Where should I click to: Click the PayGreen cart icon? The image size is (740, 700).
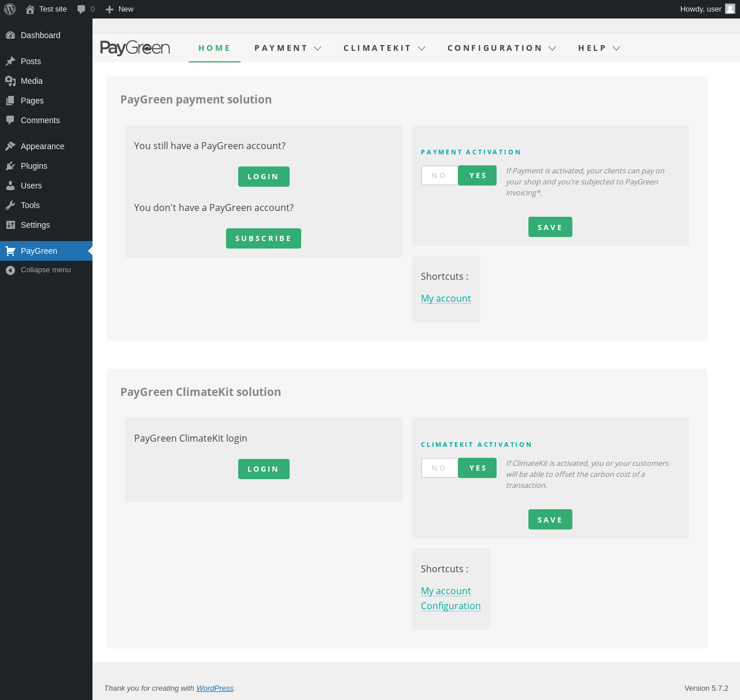click(x=10, y=251)
